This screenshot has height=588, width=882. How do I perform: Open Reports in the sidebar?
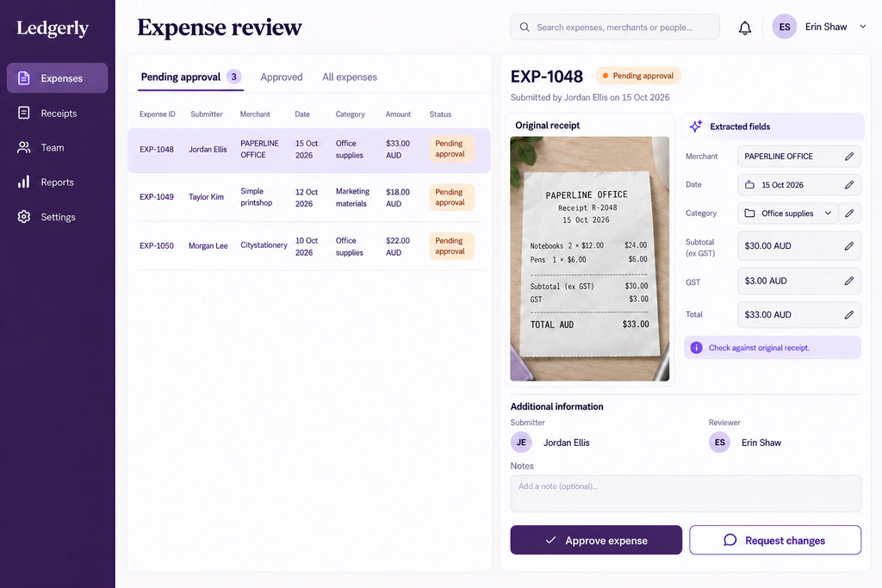coord(58,183)
